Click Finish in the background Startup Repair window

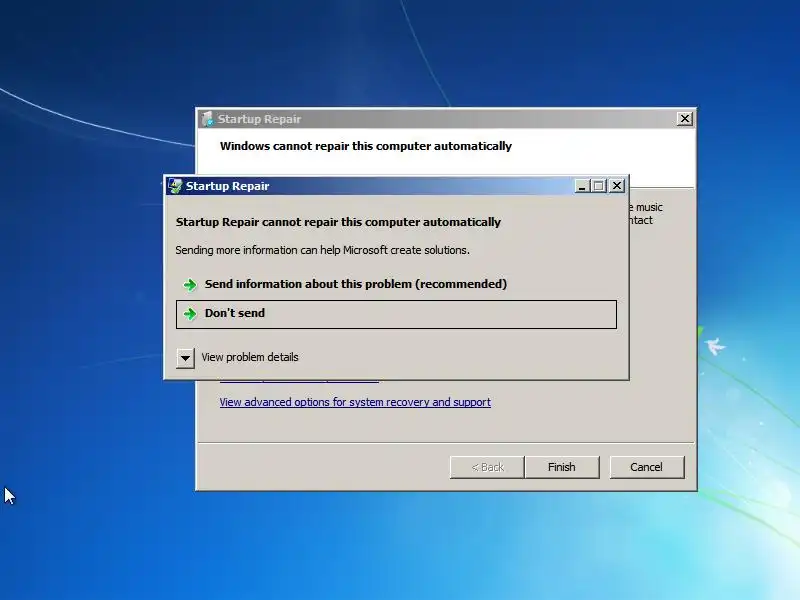pyautogui.click(x=562, y=467)
